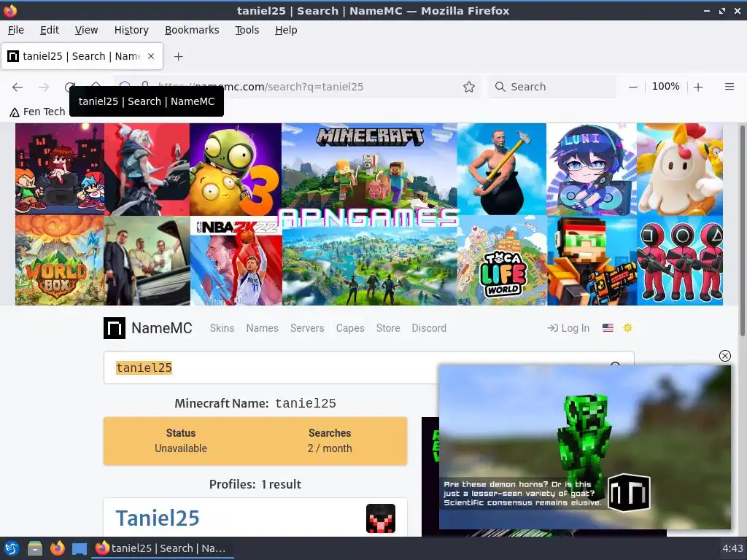Open the Discord link

tap(429, 328)
